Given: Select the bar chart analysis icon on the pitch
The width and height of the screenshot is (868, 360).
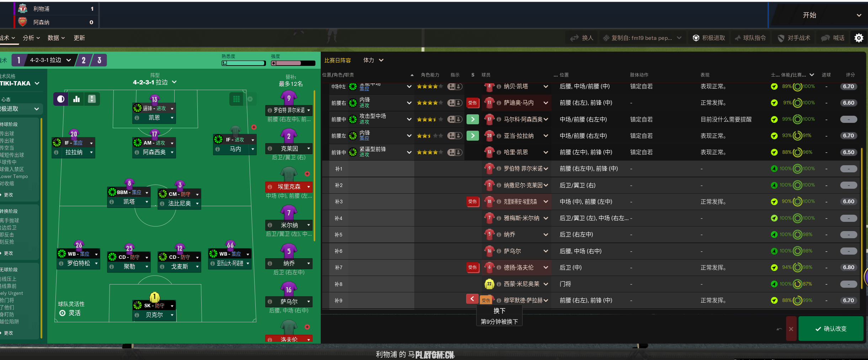Looking at the screenshot, I should click(x=76, y=99).
